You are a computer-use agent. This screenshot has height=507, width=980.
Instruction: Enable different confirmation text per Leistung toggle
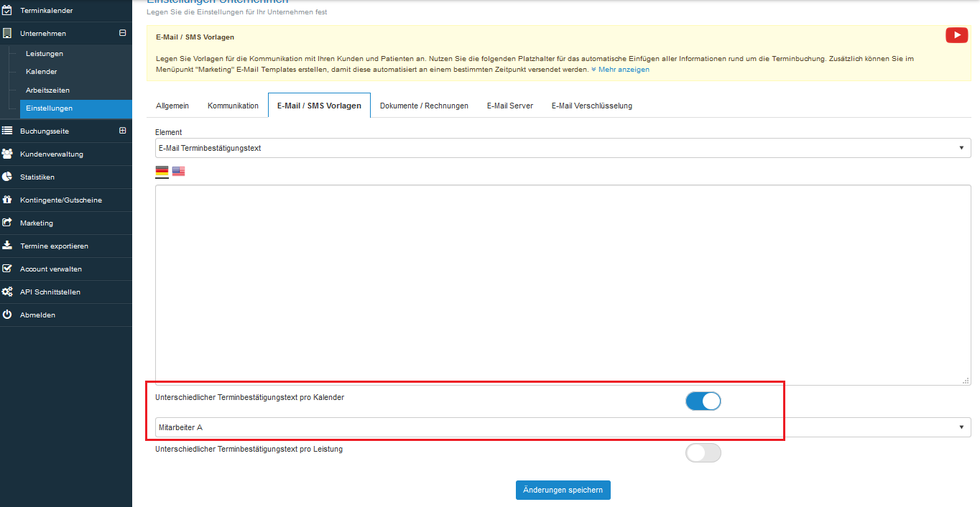pos(703,452)
